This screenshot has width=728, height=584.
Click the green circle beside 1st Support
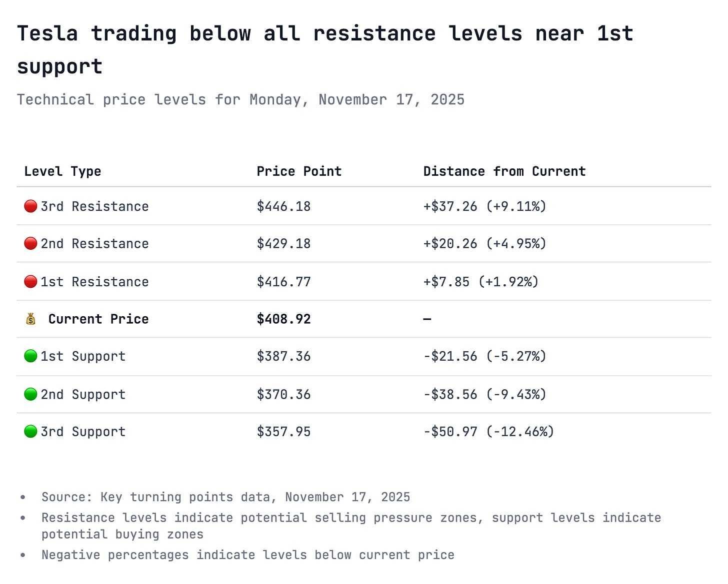click(30, 356)
